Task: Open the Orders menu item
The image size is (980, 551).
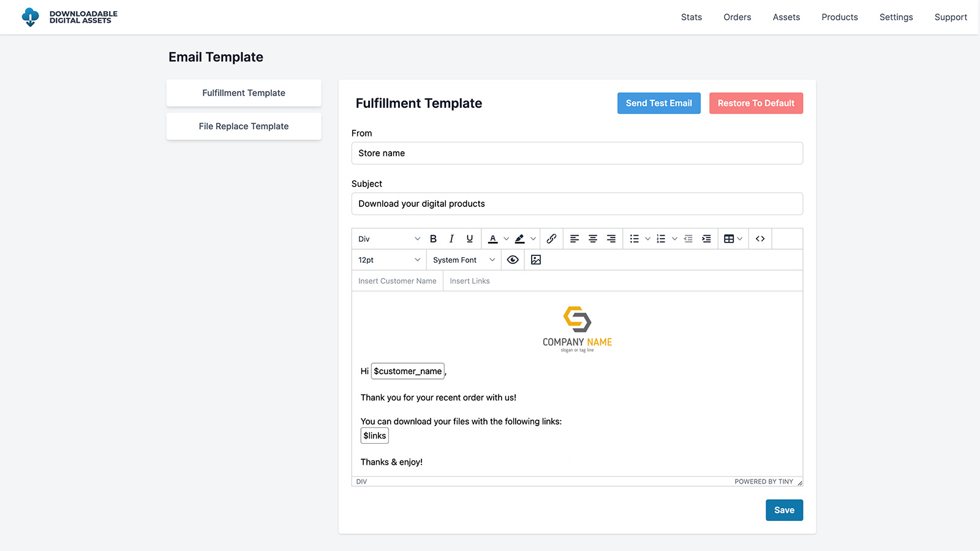Action: click(x=737, y=17)
